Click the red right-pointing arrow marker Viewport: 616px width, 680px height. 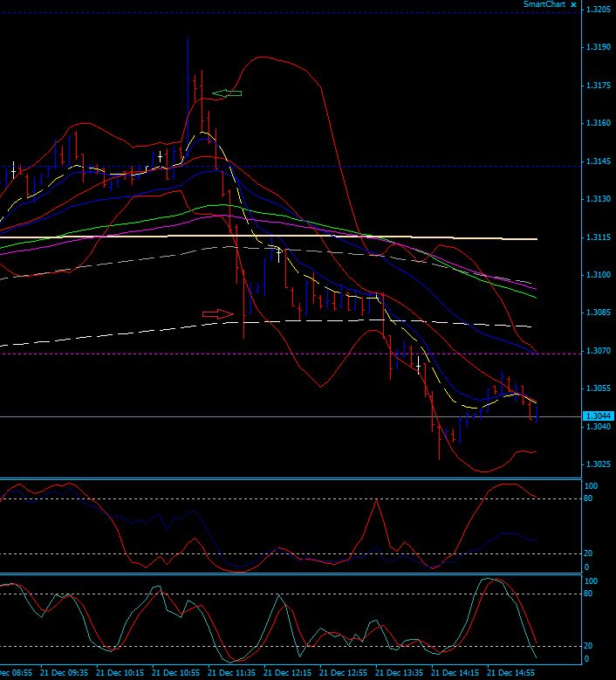(218, 314)
